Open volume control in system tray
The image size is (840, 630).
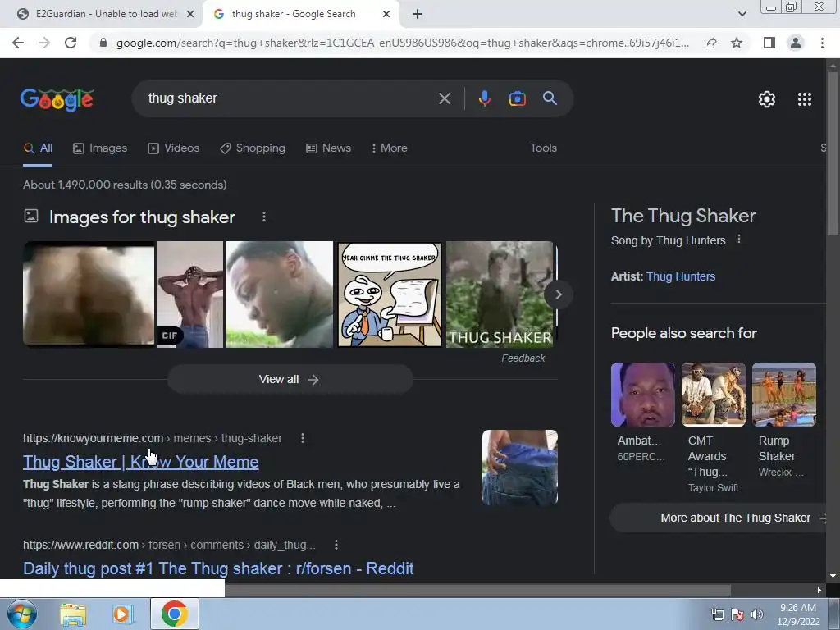pyautogui.click(x=756, y=614)
